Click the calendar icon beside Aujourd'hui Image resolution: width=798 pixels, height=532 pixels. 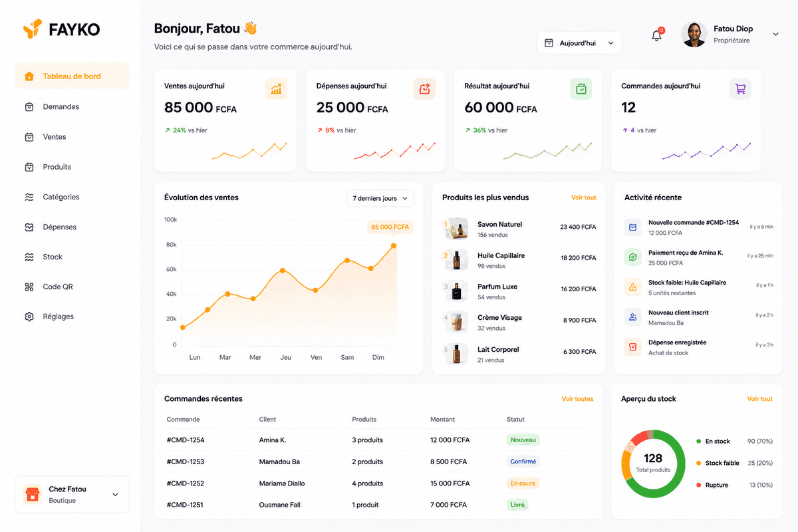pyautogui.click(x=549, y=43)
